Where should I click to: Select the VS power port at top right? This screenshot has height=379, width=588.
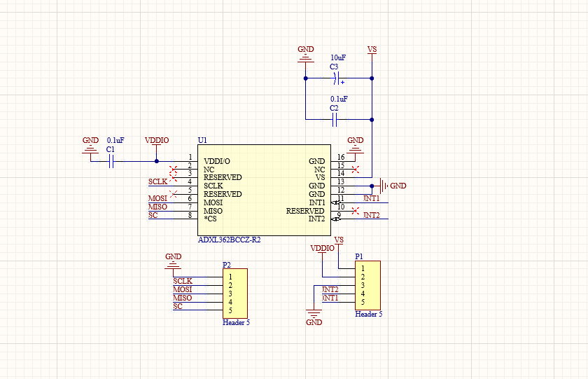coord(372,50)
